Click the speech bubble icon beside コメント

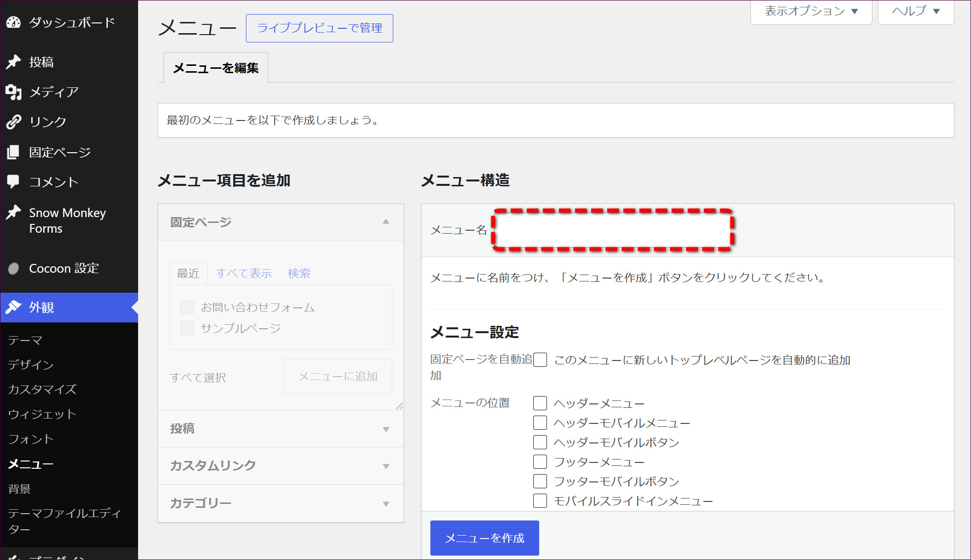[14, 182]
